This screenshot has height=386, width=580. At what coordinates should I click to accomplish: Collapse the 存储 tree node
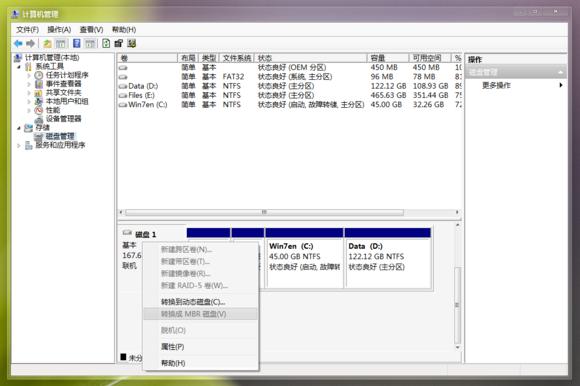(x=19, y=128)
